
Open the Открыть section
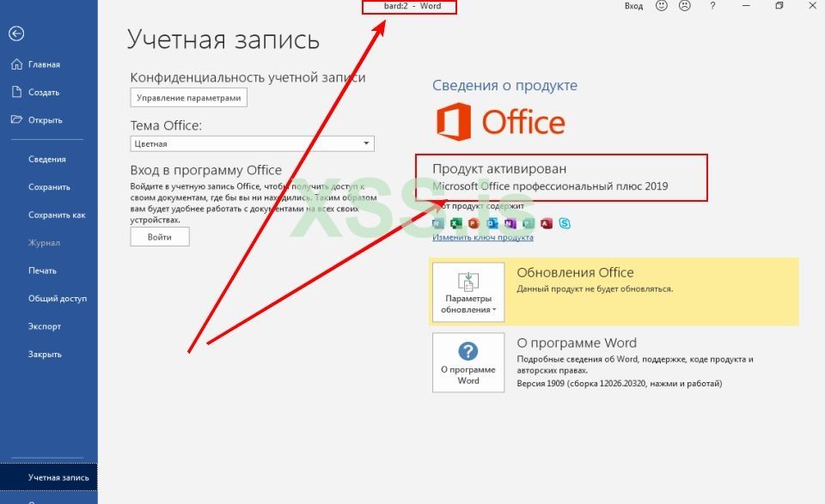(x=46, y=120)
